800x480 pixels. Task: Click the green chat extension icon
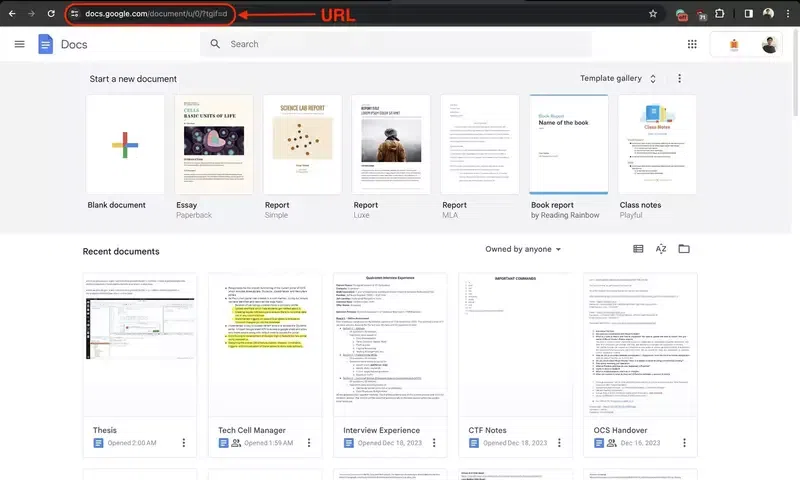point(681,15)
